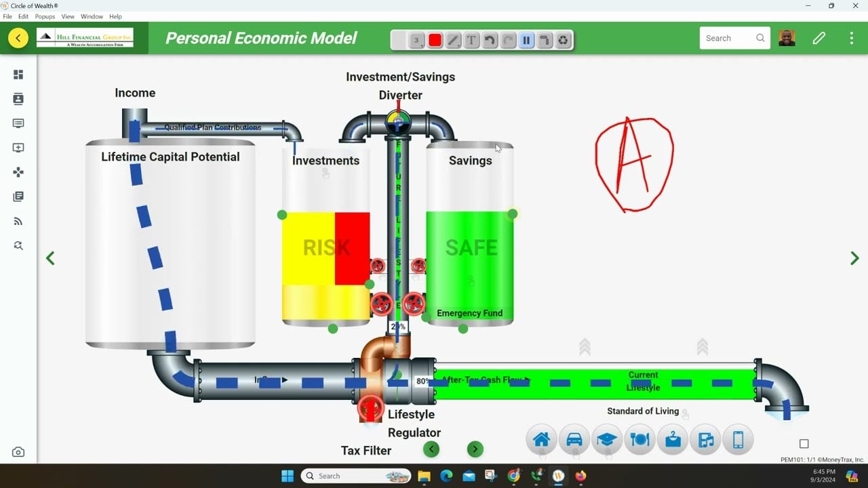This screenshot has height=488, width=868.
Task: Go back with the yellow arrow button
Action: 18,38
